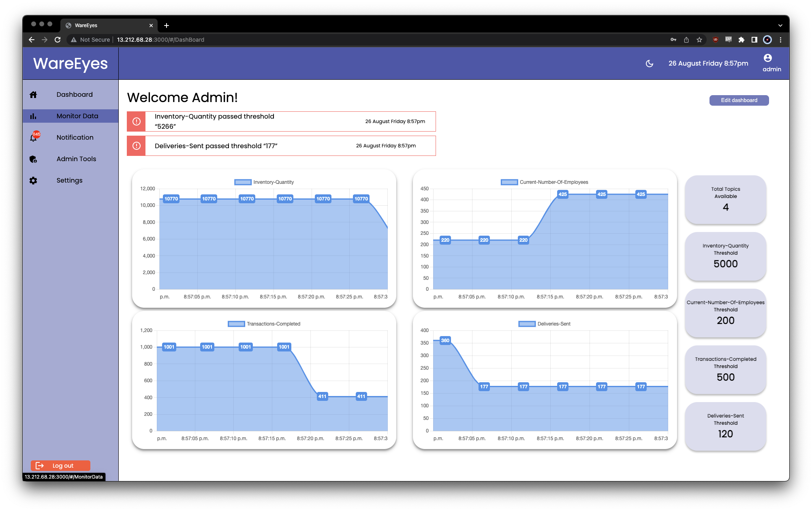Expand the browser tab search chevron
The height and width of the screenshot is (511, 812).
point(780,26)
